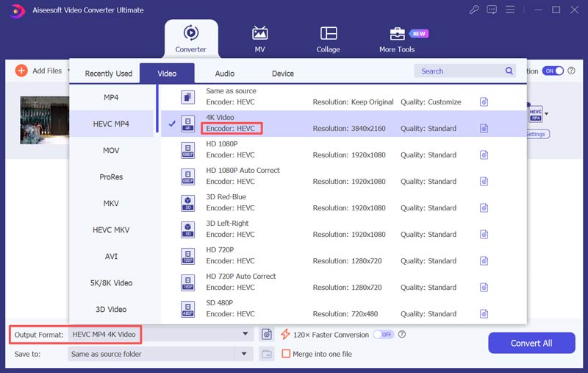Open the HEVC MP4 format badge dropdown arrow
The image size is (588, 373).
[546, 114]
